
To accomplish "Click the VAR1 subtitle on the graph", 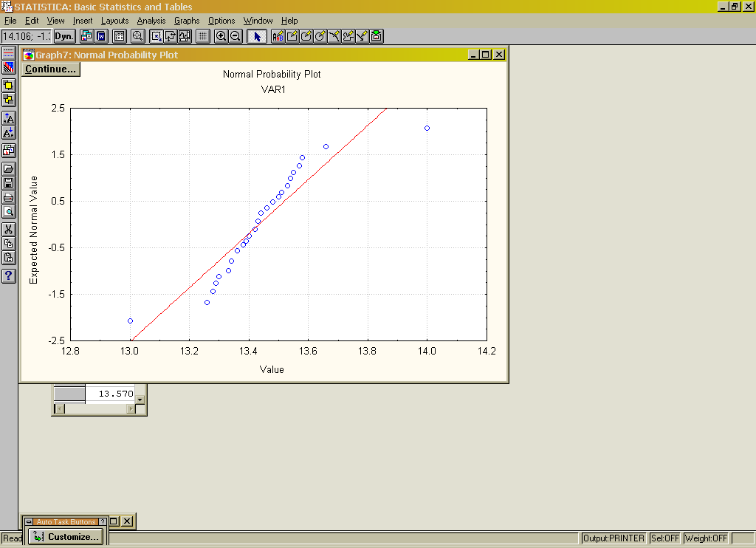I will pos(273,89).
